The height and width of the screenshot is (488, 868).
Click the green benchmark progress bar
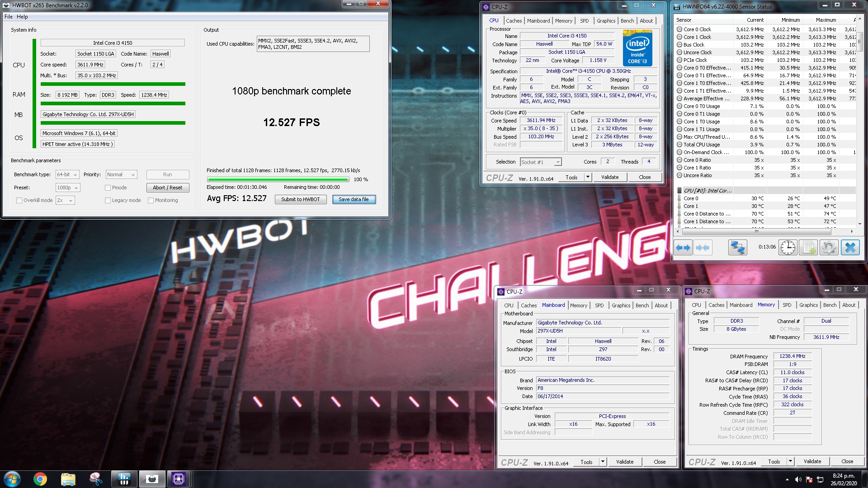(x=278, y=179)
